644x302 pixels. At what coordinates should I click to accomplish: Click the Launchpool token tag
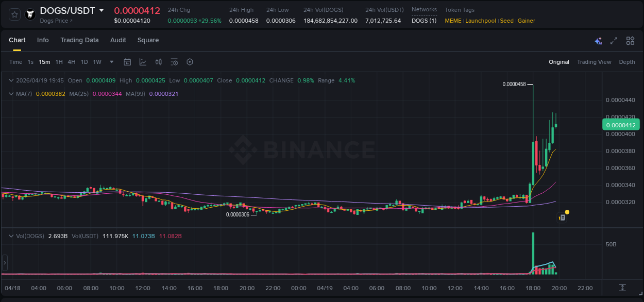tap(480, 21)
